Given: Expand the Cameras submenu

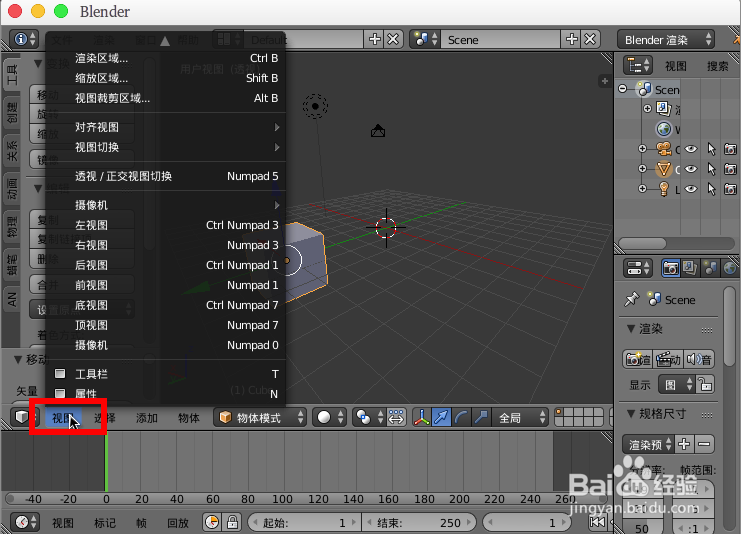Looking at the screenshot, I should coord(166,205).
